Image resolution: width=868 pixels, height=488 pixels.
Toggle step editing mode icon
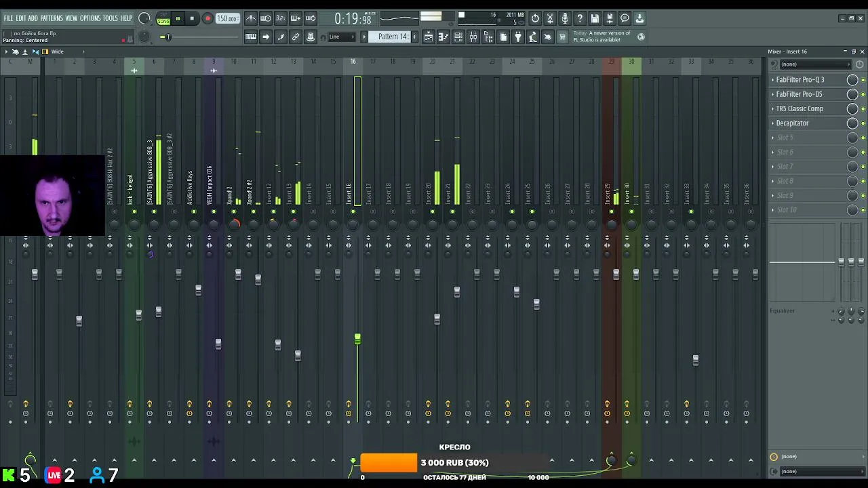(x=281, y=37)
